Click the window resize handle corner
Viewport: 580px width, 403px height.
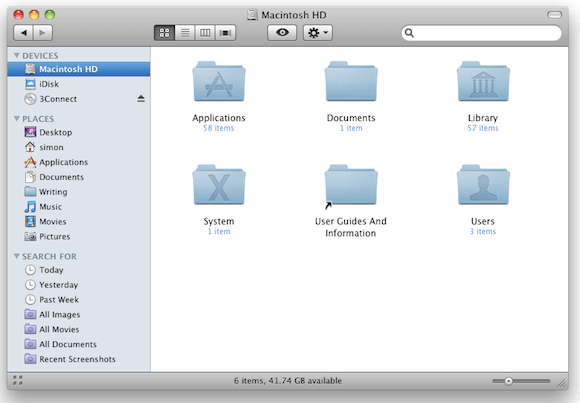coord(562,383)
